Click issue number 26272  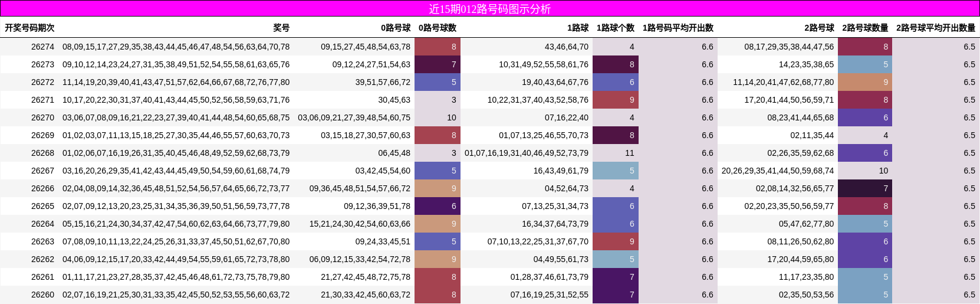(42, 82)
